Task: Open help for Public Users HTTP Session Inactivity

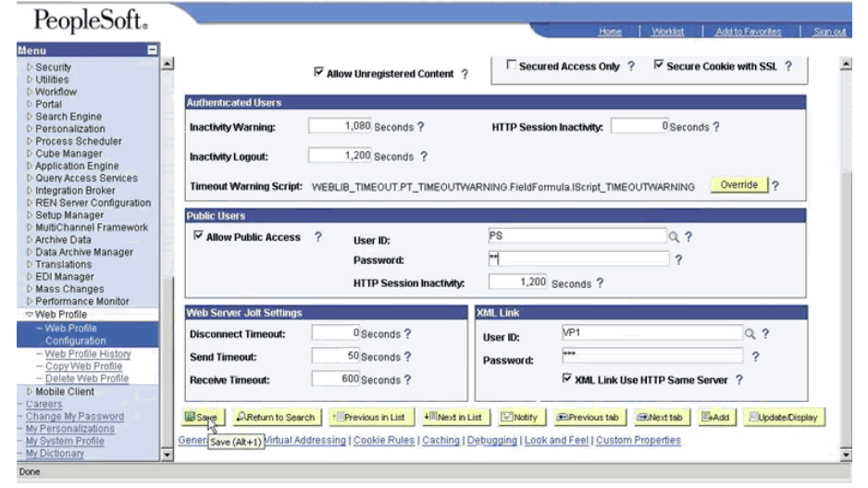Action: pos(600,283)
